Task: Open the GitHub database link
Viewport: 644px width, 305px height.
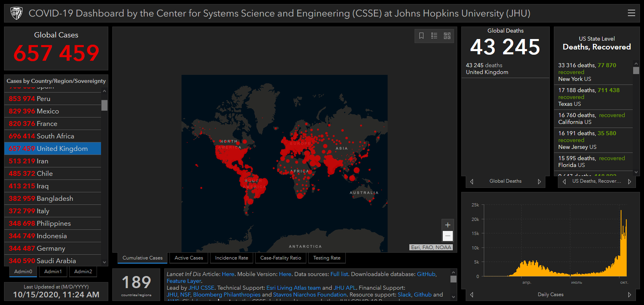Action: [426, 274]
